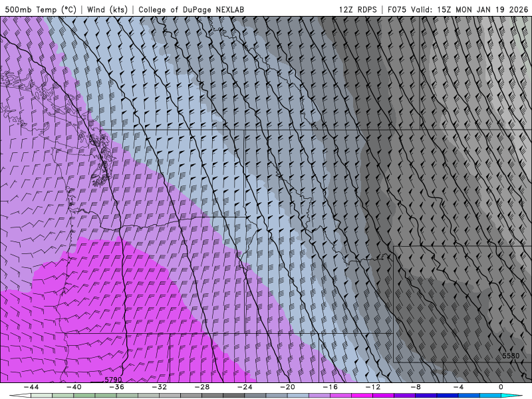
Task: Click the -8 colorbar tick label
Action: (416, 387)
